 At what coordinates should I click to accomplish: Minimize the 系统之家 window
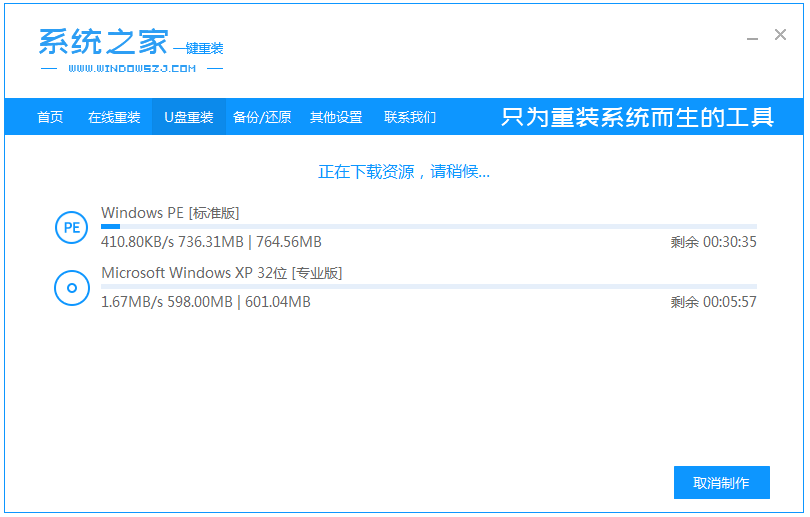[752, 36]
